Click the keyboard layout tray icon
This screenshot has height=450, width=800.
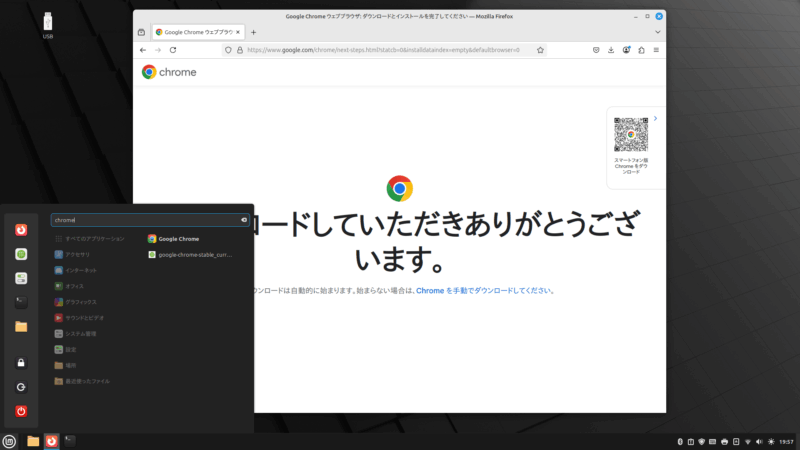click(713, 442)
